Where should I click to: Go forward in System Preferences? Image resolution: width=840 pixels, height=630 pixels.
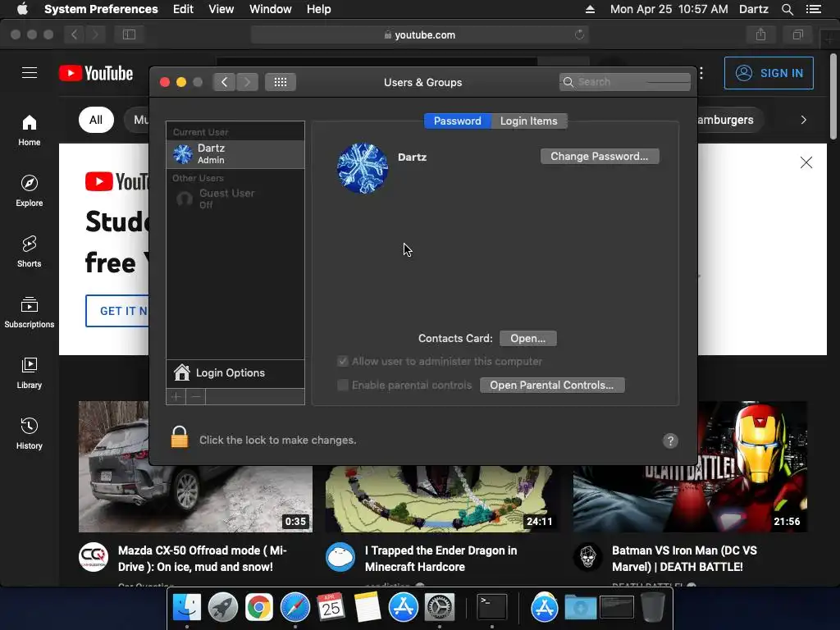[247, 82]
